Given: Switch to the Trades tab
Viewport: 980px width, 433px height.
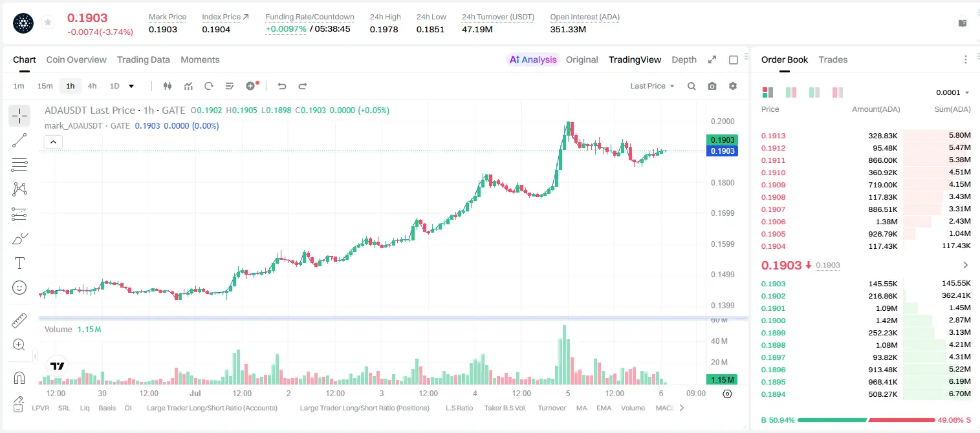Looking at the screenshot, I should coord(833,59).
